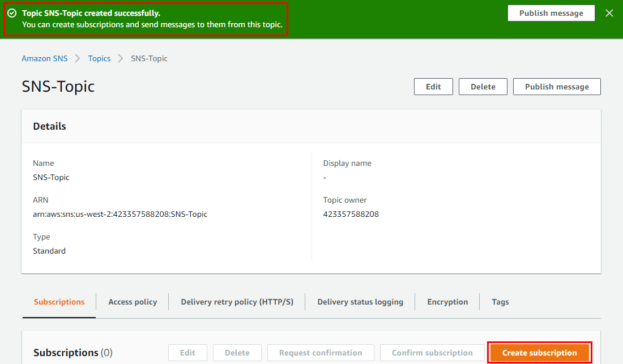Dismiss the success notification banner
This screenshot has height=364, width=623.
pyautogui.click(x=609, y=13)
